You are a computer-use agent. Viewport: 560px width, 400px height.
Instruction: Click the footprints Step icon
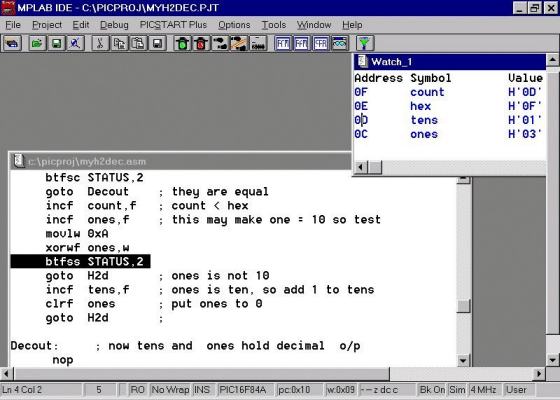tap(220, 44)
